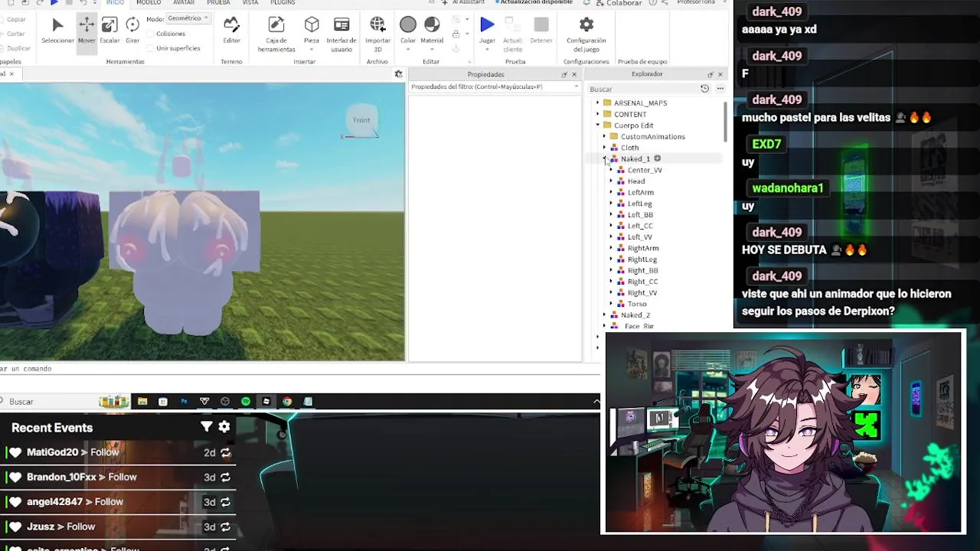Click the command bar input field
This screenshot has height=551, width=980.
(x=299, y=369)
